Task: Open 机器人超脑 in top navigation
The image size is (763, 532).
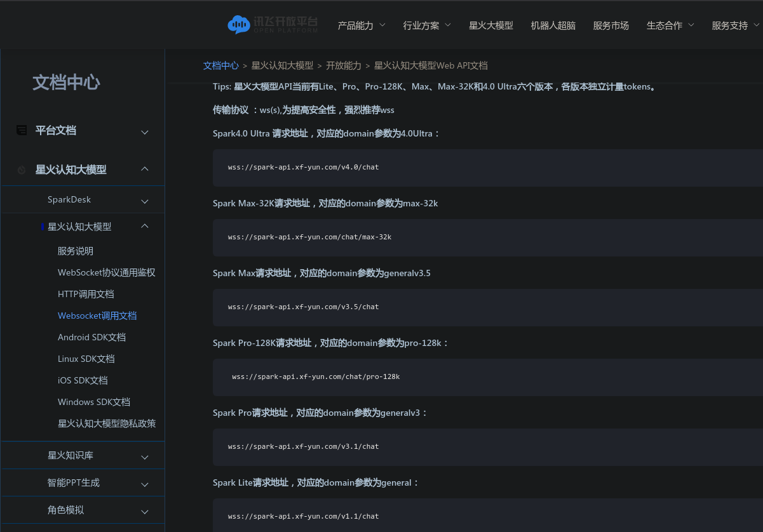Action: click(553, 25)
